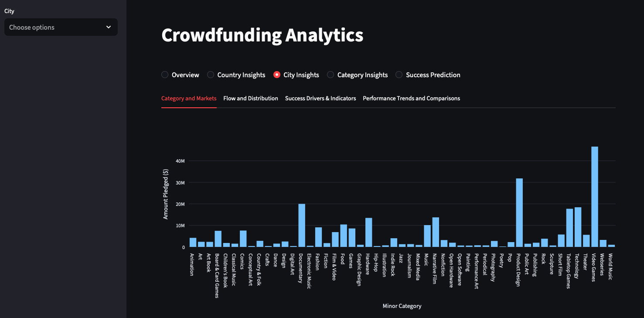Select the City Insights radio option
This screenshot has height=318, width=644.
point(276,75)
